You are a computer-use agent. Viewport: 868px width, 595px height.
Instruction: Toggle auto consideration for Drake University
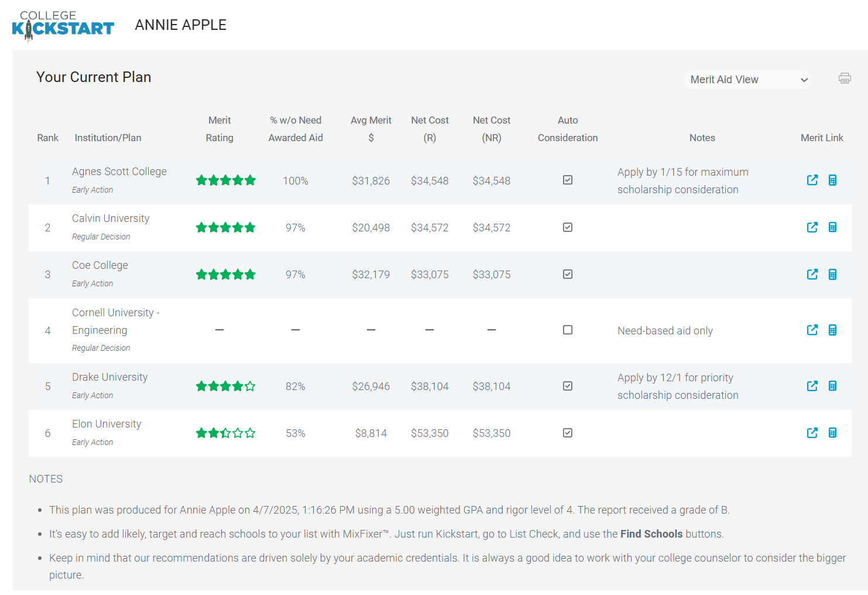click(568, 386)
